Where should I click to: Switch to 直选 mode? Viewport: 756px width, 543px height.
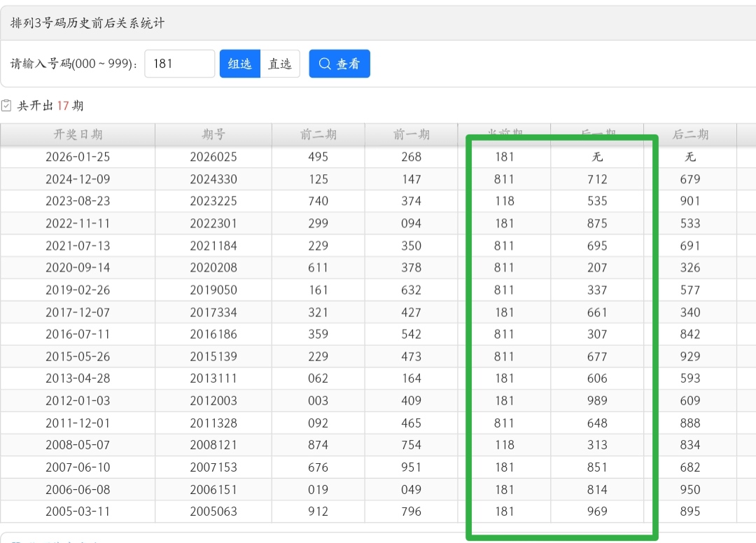pos(280,64)
